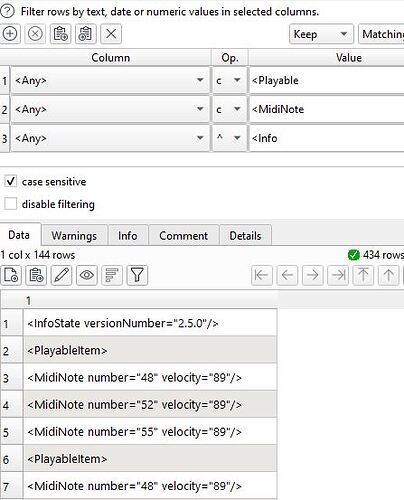This screenshot has height=500, width=404.
Task: Uncheck the case sensitive checkbox
Action: (11, 182)
